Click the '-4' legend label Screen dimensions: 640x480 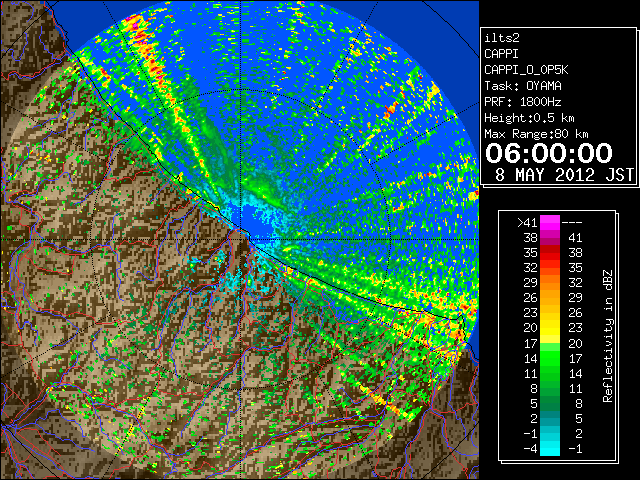click(530, 449)
